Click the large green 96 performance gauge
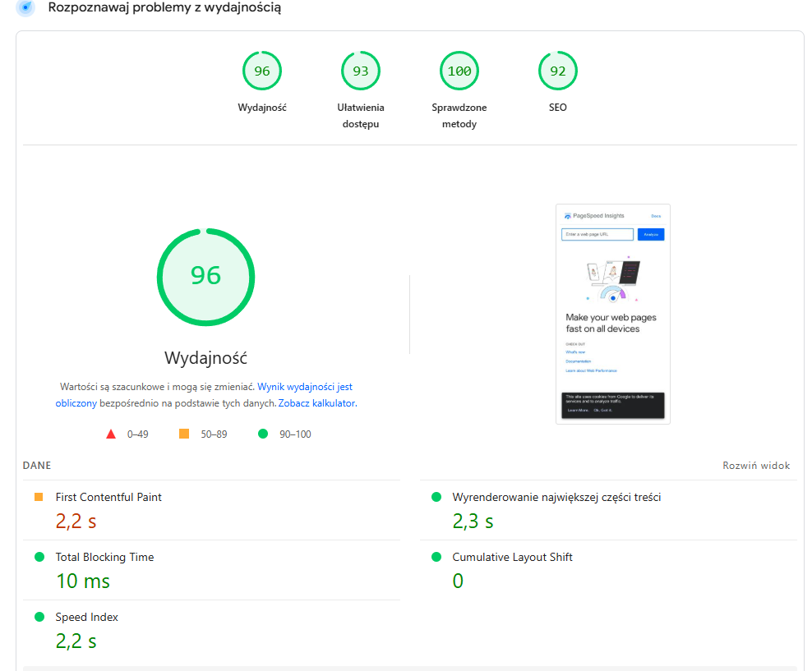The image size is (812, 671). point(205,277)
